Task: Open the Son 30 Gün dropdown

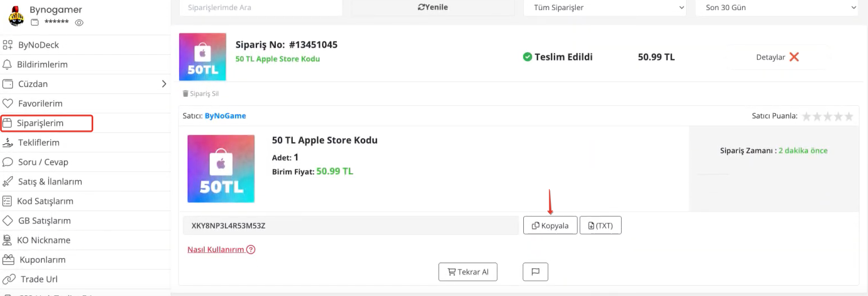Action: click(782, 7)
